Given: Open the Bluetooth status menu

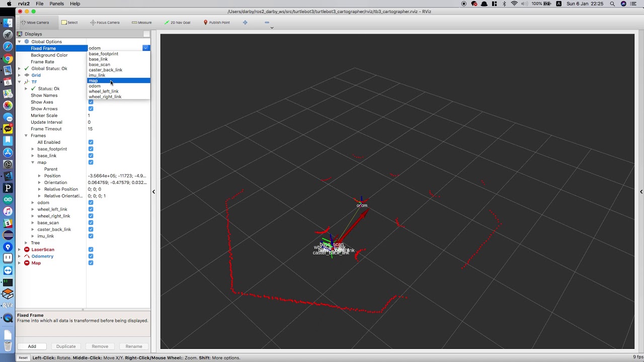Looking at the screenshot, I should (x=504, y=4).
